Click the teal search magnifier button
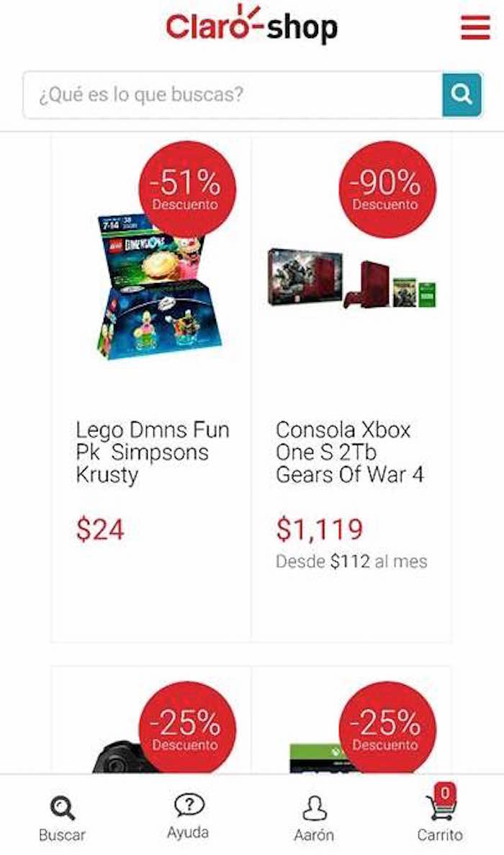The width and height of the screenshot is (504, 855). pos(462,94)
